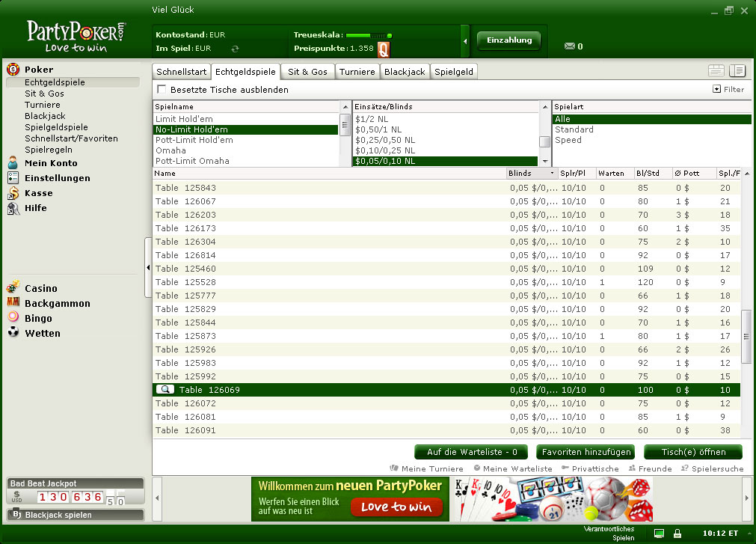Expand the Filter options
Image resolution: width=756 pixels, height=544 pixels.
tap(728, 89)
